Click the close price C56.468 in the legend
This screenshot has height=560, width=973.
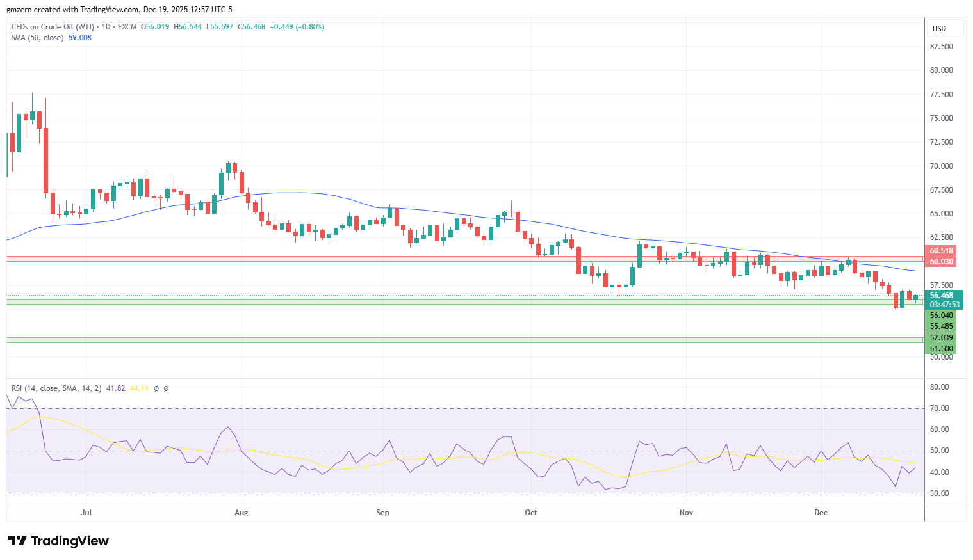(x=251, y=27)
